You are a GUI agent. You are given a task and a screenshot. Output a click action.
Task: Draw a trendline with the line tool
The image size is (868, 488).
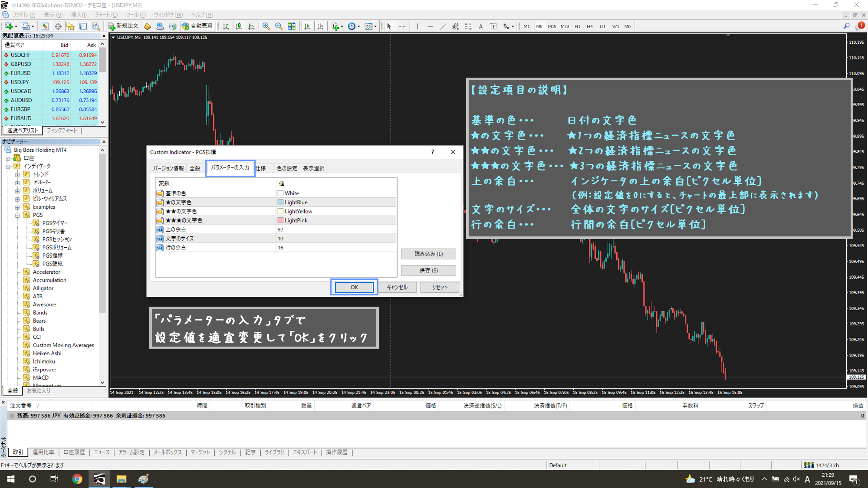443,26
